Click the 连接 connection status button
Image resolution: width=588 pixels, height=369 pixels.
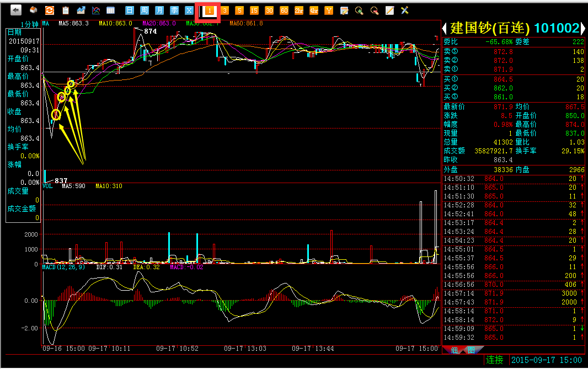tap(495, 360)
